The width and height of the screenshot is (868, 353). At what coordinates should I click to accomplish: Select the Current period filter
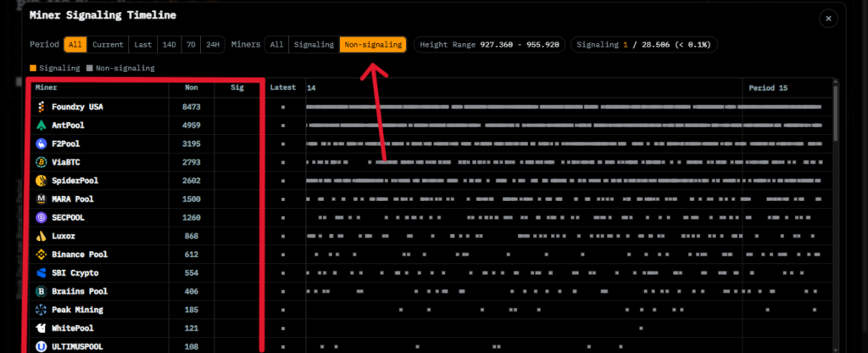point(108,45)
